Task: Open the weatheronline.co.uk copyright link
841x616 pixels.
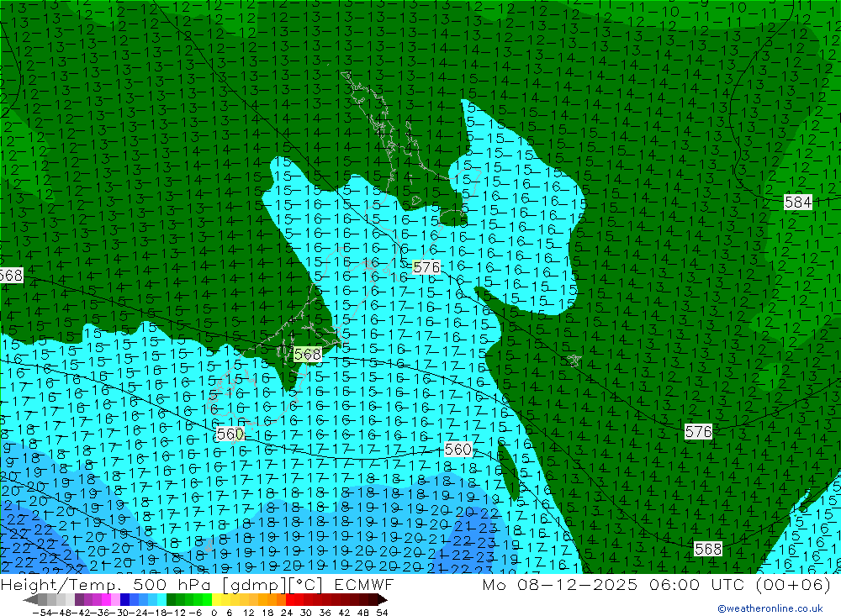Action: pos(770,608)
